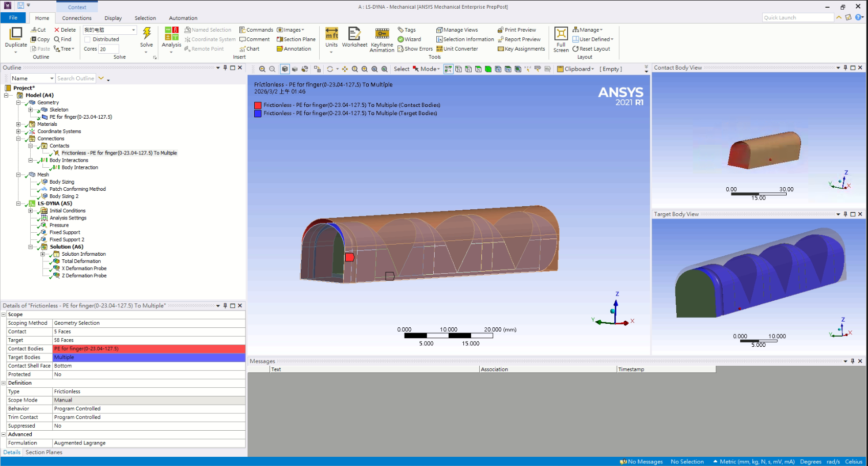Toggle Full Screen view
The width and height of the screenshot is (868, 466).
coord(561,34)
